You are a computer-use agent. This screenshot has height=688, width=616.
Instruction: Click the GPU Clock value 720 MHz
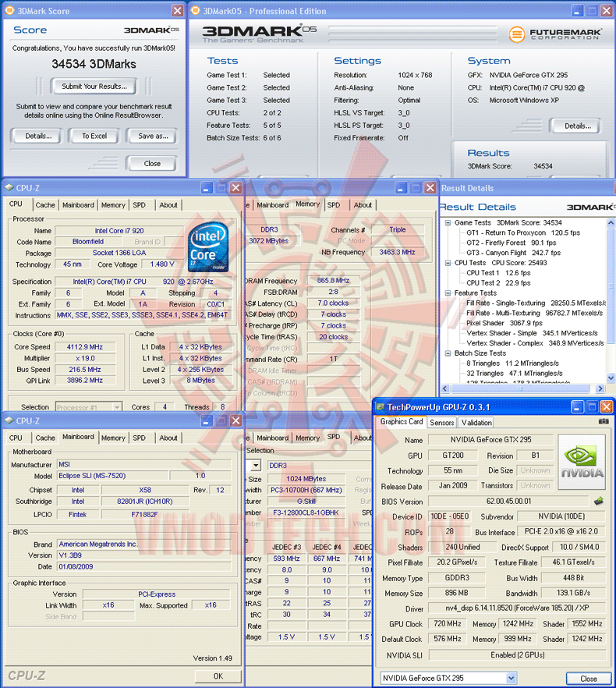tap(448, 623)
